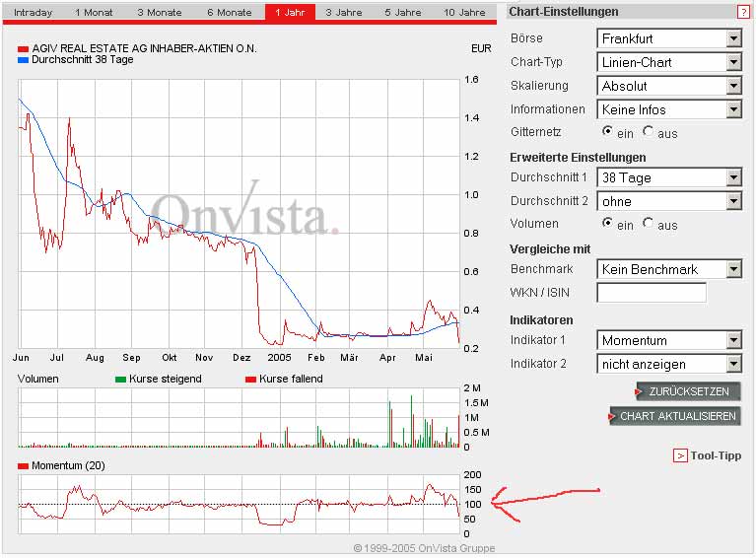The image size is (756, 558).
Task: Open the Benchmark dropdown
Action: pyautogui.click(x=669, y=269)
